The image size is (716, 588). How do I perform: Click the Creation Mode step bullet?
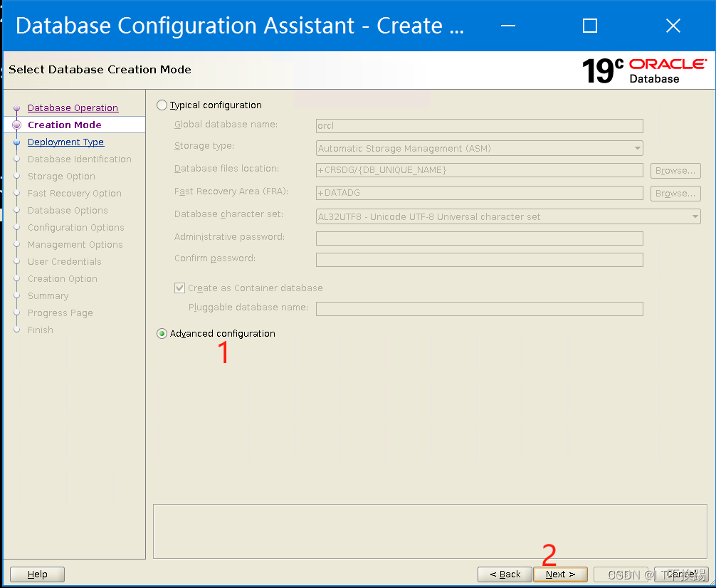17,125
